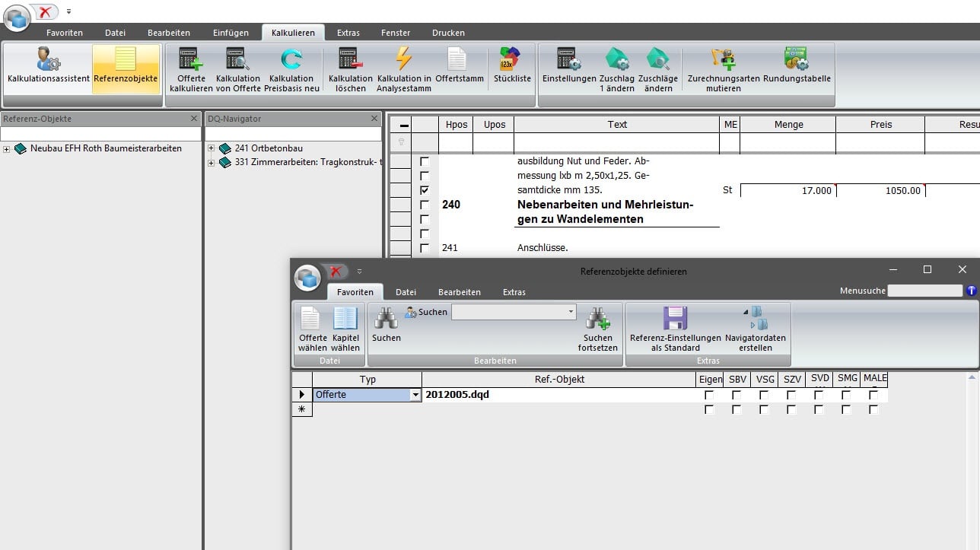This screenshot has width=980, height=550.
Task: Open Zurechnungsarten mutieren
Action: [x=723, y=69]
